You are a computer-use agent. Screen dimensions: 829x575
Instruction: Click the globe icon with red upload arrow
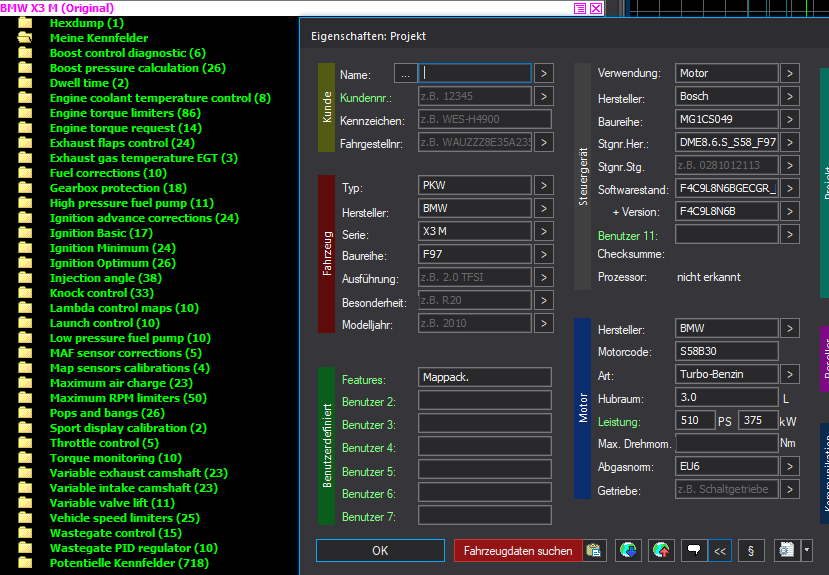(x=660, y=550)
